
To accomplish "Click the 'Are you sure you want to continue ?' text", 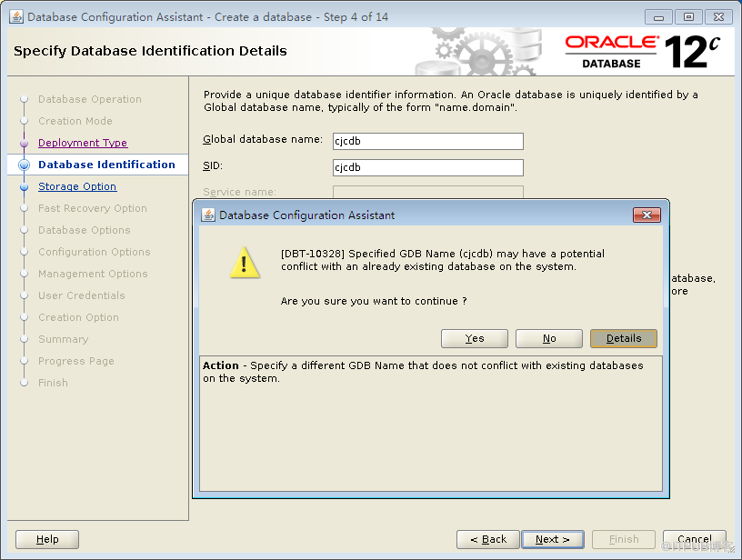I will click(x=374, y=301).
